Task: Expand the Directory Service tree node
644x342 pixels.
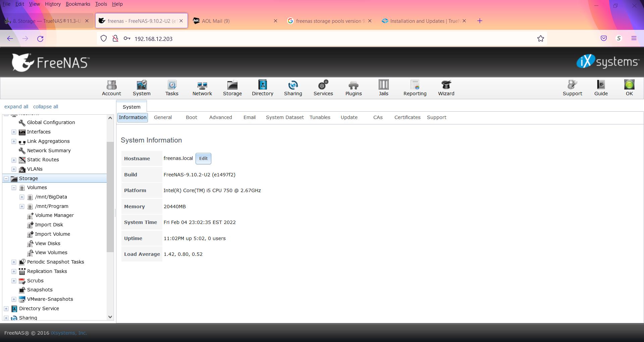Action: (x=6, y=308)
